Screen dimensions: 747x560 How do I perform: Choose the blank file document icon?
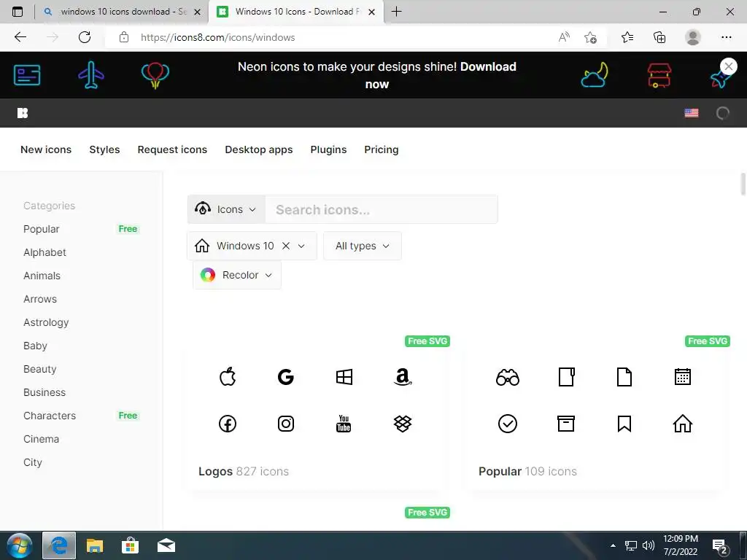624,377
